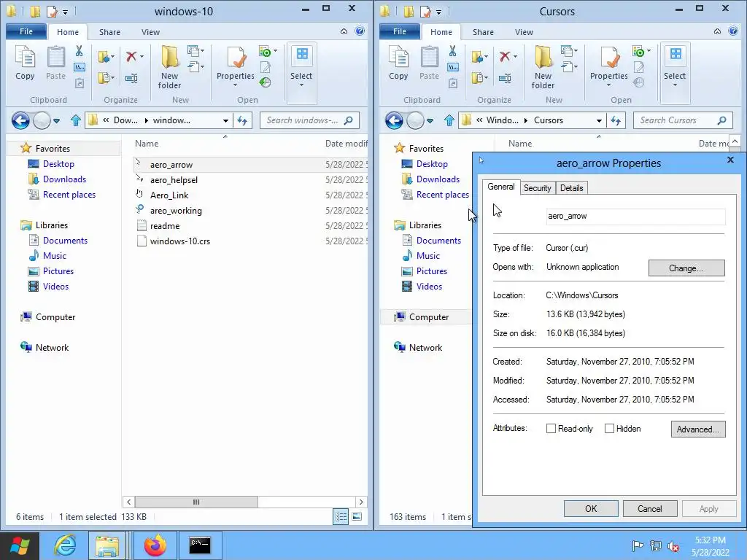This screenshot has width=747, height=560.
Task: Switch to Security tab in Properties dialog
Action: [x=538, y=188]
